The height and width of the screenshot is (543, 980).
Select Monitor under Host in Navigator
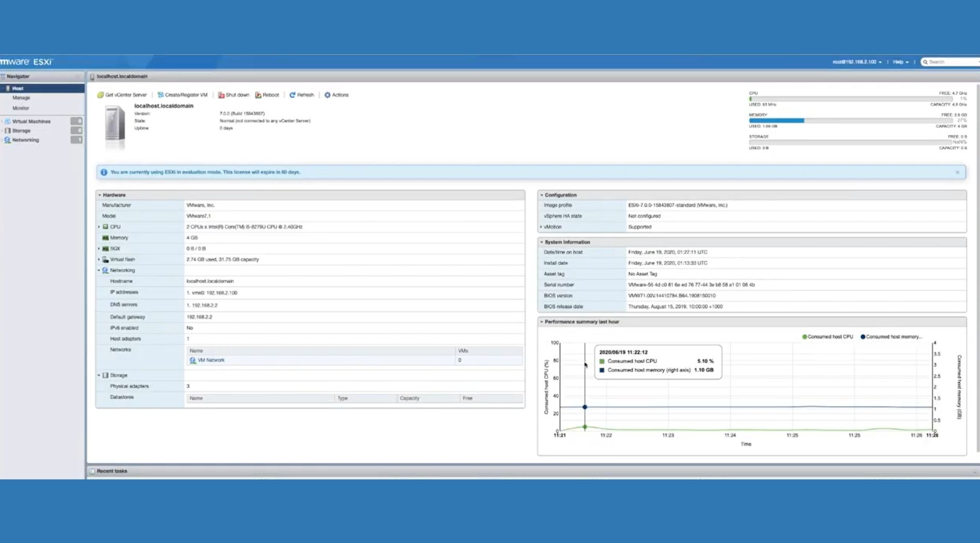pyautogui.click(x=21, y=108)
